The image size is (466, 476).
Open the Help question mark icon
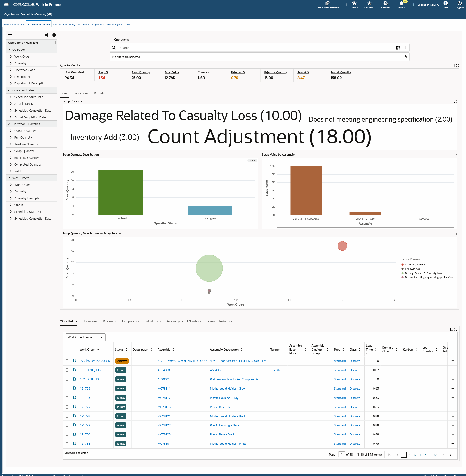point(445,3)
